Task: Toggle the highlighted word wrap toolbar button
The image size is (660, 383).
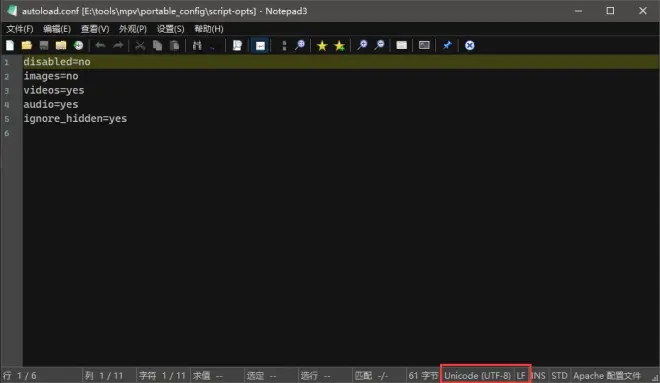Action: click(x=261, y=45)
